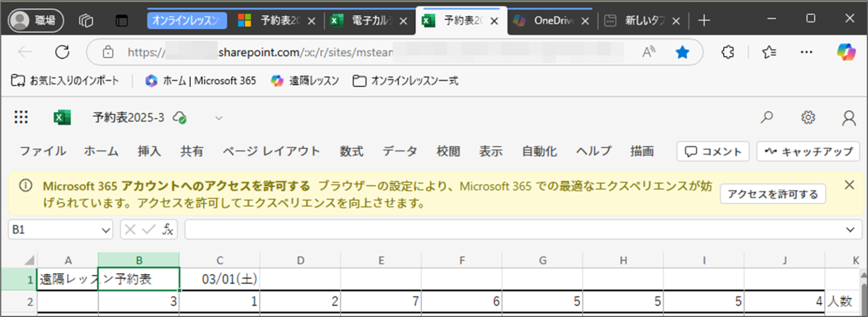This screenshot has width=868, height=317.
Task: Open the 遠隔レッスン bookmark
Action: click(305, 81)
